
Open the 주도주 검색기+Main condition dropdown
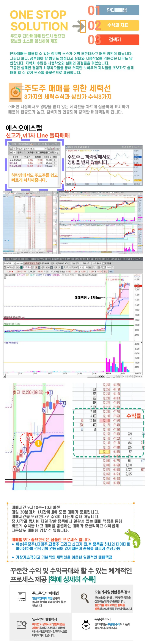tap(46, 149)
